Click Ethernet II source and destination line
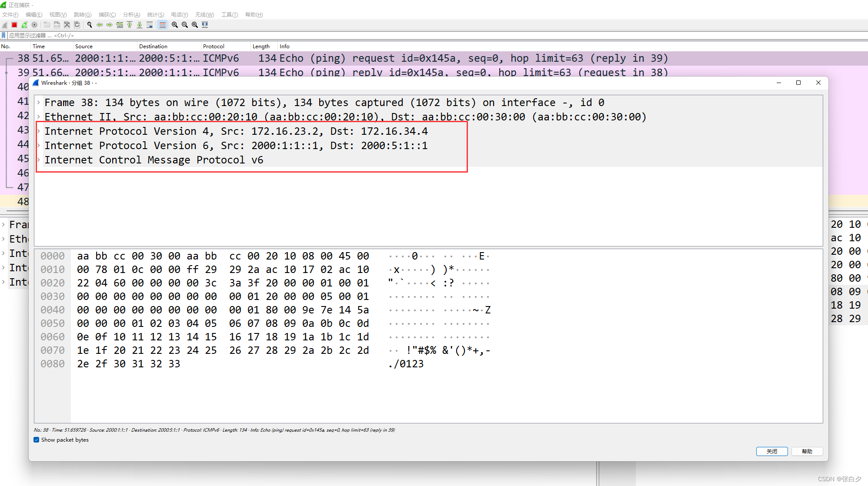 [345, 117]
